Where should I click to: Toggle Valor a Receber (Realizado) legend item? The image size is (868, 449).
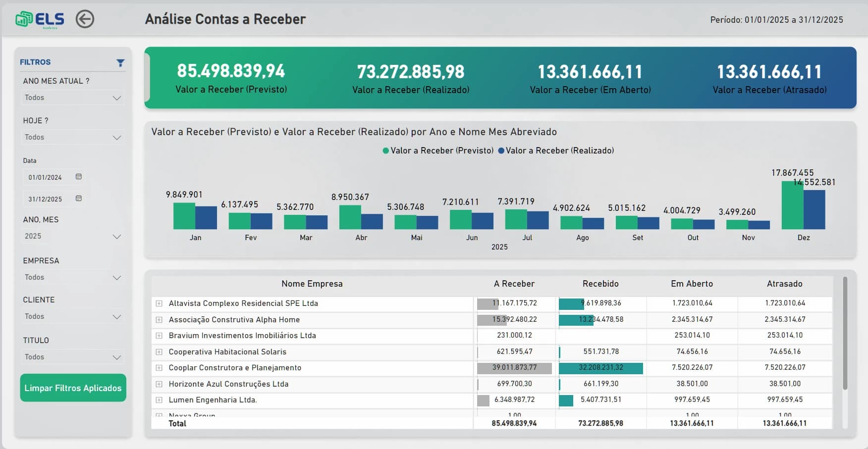pos(556,150)
